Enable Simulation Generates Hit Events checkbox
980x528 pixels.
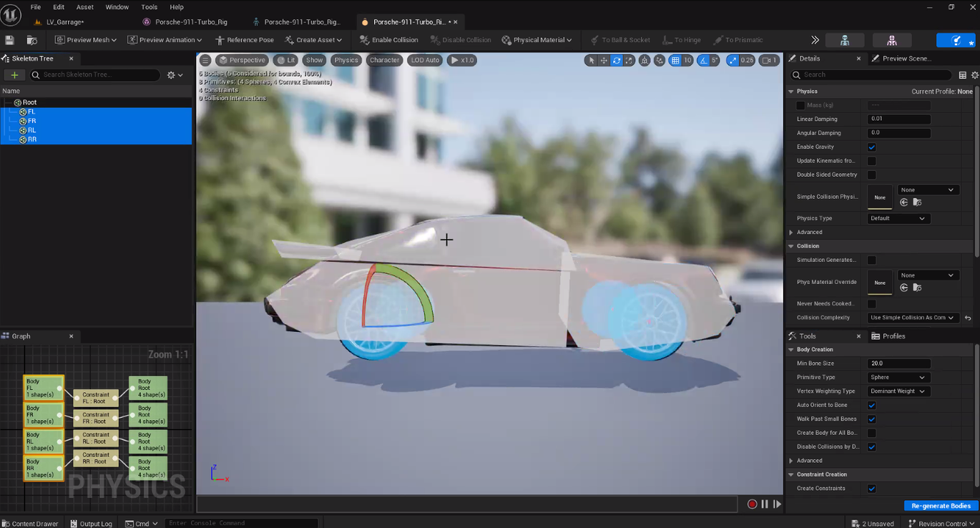coord(871,260)
